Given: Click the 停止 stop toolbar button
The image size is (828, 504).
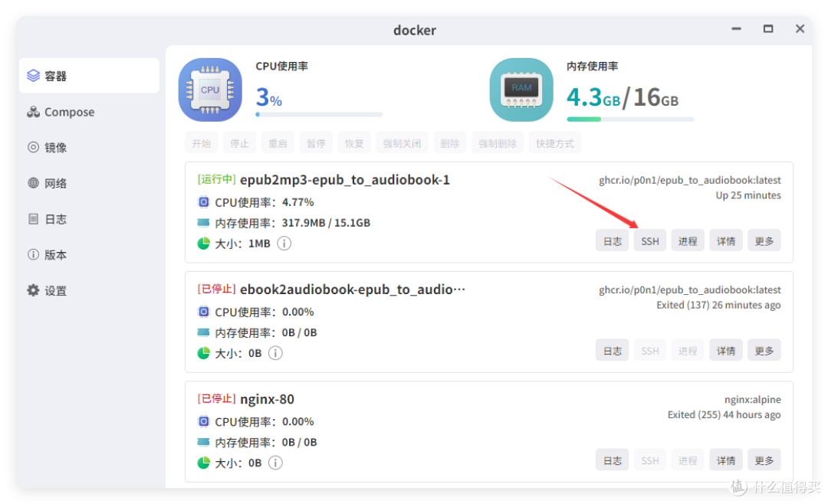Looking at the screenshot, I should click(239, 143).
